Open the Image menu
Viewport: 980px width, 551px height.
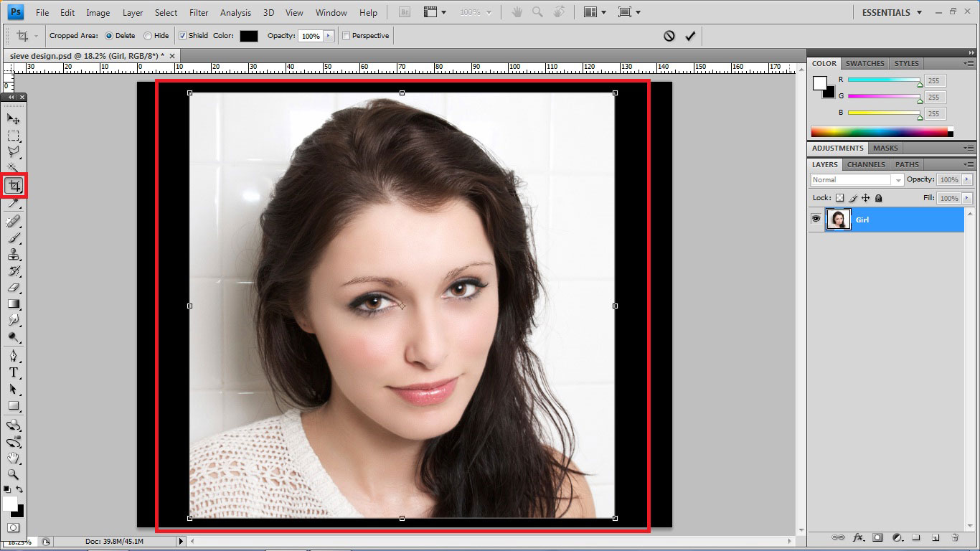(98, 13)
